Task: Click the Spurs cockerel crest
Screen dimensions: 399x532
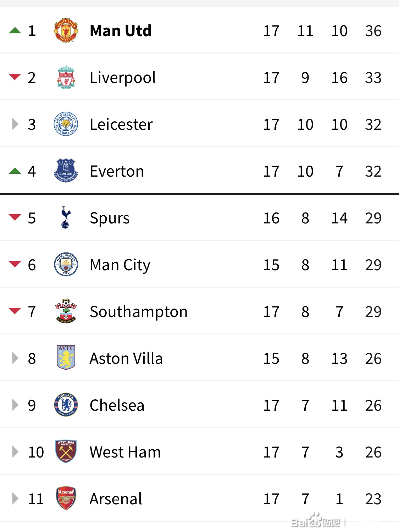Action: 66,217
